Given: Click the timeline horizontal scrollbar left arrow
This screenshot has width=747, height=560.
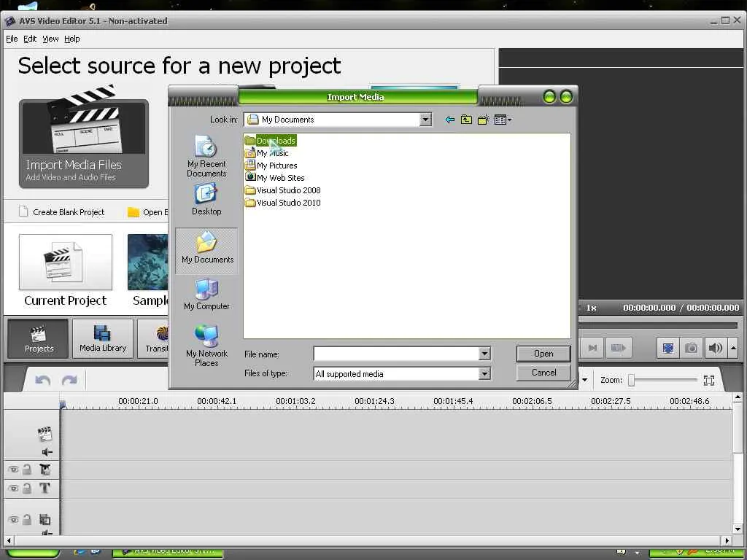Looking at the screenshot, I should [8, 540].
